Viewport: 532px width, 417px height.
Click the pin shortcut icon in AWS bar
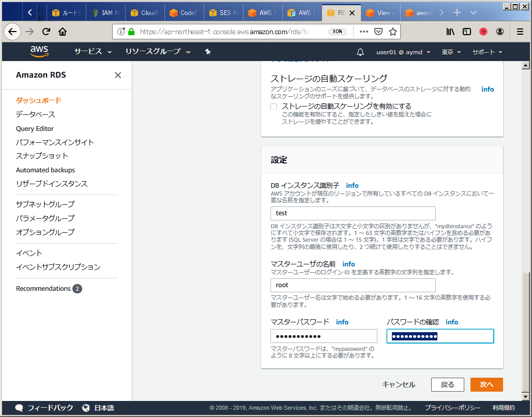click(208, 52)
